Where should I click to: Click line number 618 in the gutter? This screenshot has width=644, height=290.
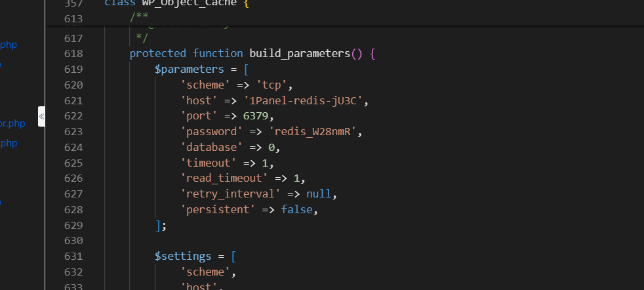pyautogui.click(x=73, y=54)
